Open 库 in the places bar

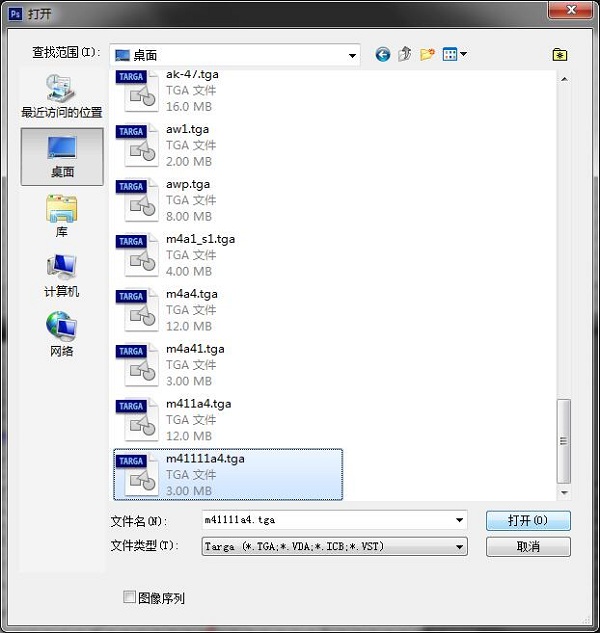[x=62, y=216]
